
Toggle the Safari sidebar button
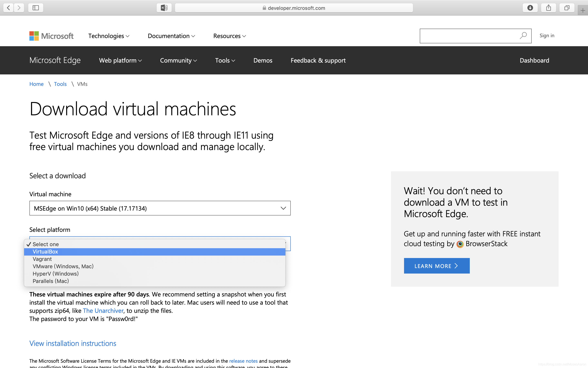tap(36, 8)
